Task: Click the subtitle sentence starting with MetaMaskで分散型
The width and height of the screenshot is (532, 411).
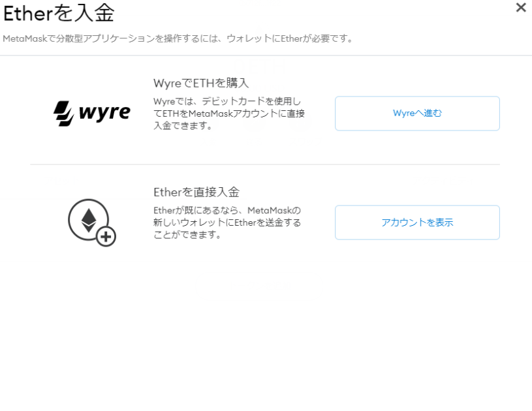Action: (178, 38)
